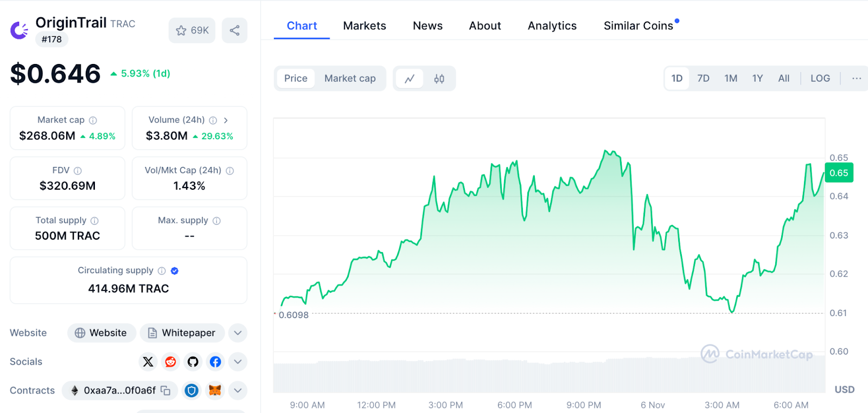Click the $320.69M FDV value
The height and width of the screenshot is (413, 868).
67,186
